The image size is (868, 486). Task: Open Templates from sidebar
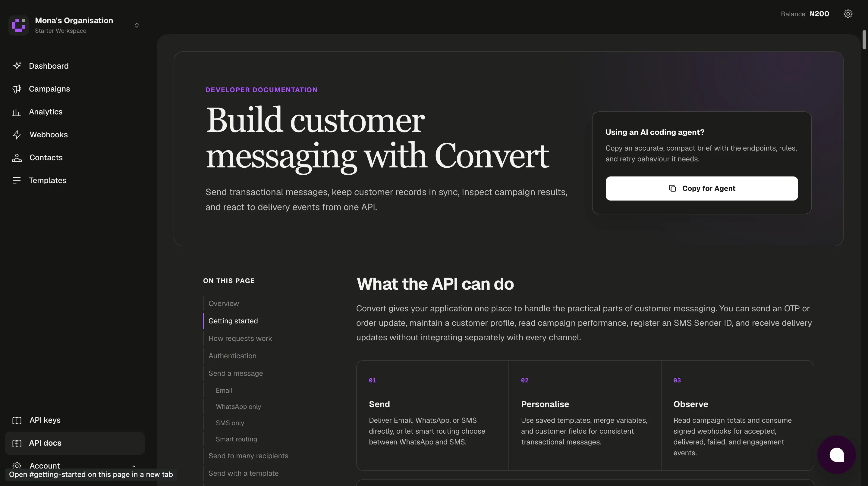tap(75, 180)
